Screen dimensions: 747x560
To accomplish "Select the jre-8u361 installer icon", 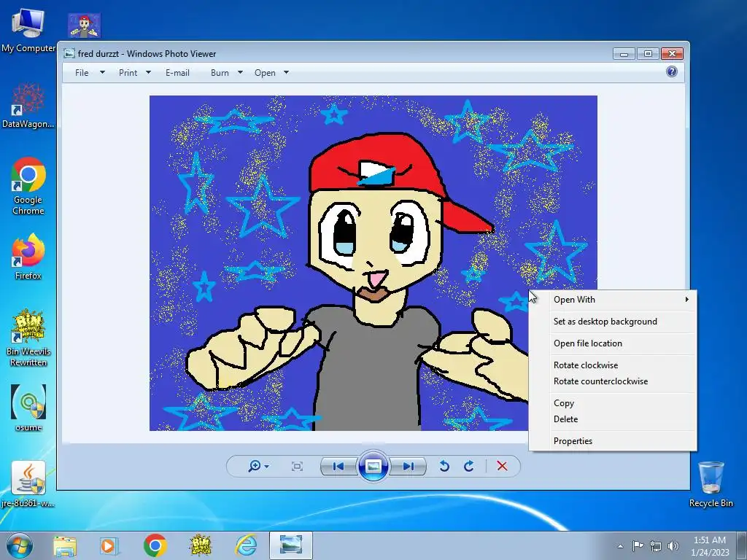I will [x=28, y=484].
